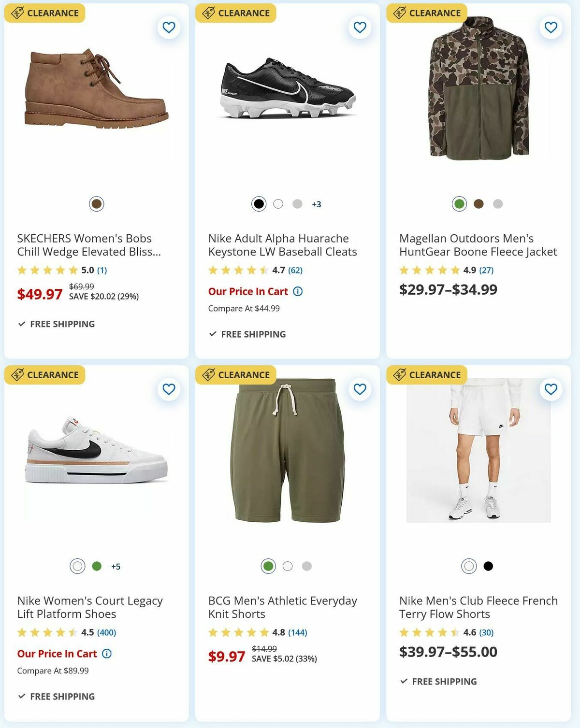The image size is (580, 728).
Task: Reveal the info popup on Court Legacy cart price
Action: pos(106,654)
